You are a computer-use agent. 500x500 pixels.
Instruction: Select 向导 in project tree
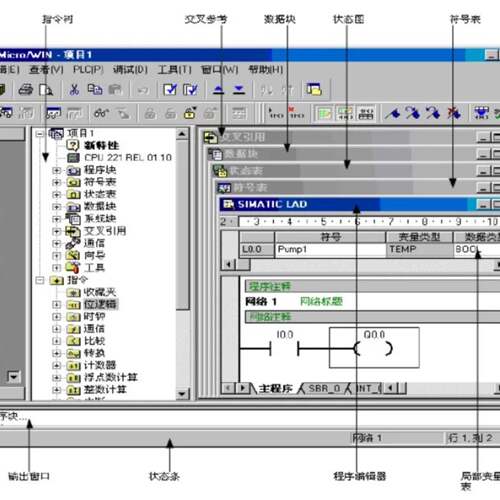94,255
